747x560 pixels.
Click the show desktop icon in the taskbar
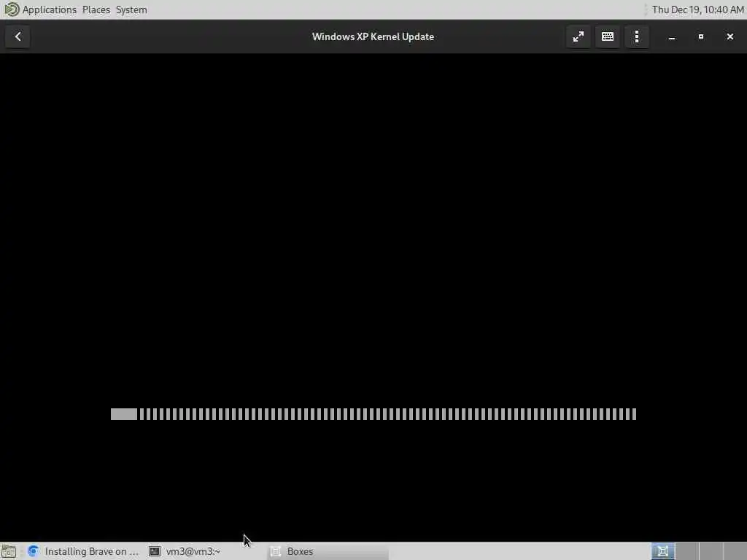tap(9, 551)
